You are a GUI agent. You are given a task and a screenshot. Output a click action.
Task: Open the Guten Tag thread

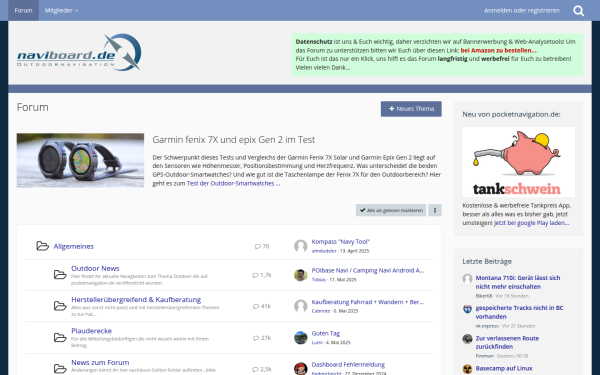(x=326, y=333)
